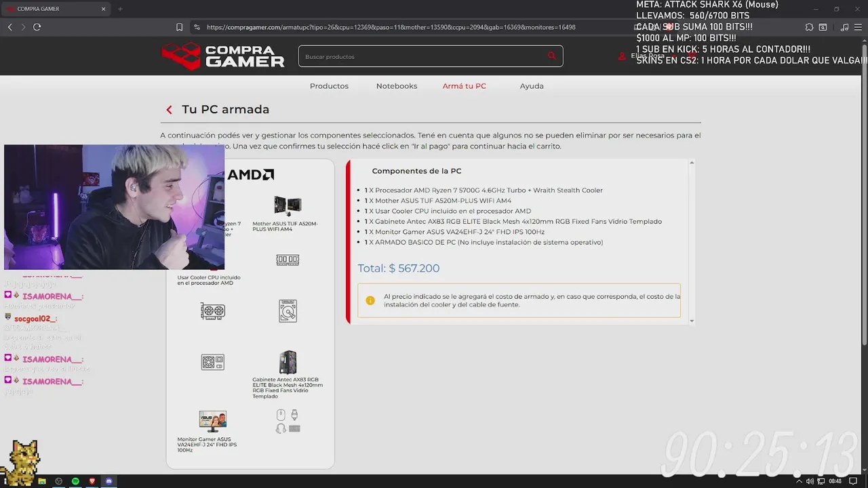Open the browser extensions puzzle icon
The height and width of the screenshot is (488, 868).
pos(809,27)
